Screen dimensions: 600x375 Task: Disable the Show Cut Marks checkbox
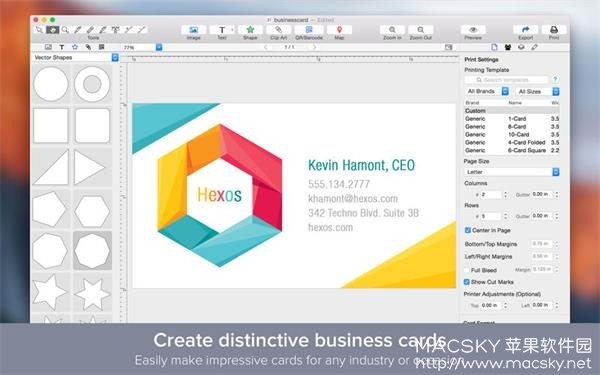point(466,282)
